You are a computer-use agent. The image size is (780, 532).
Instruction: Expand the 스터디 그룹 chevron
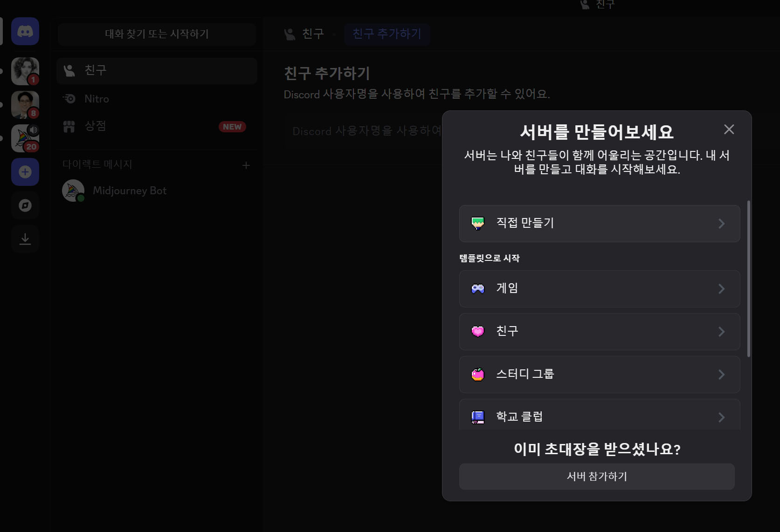pos(721,375)
